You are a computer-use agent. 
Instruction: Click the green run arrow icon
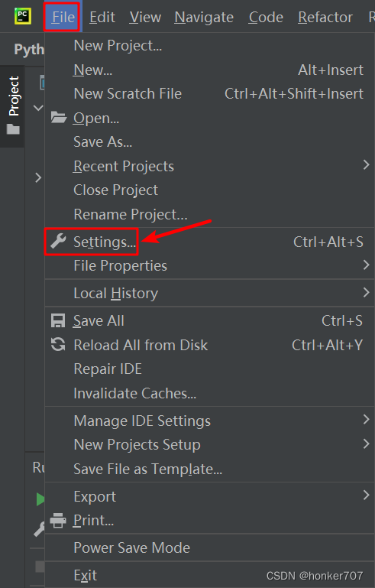click(40, 499)
